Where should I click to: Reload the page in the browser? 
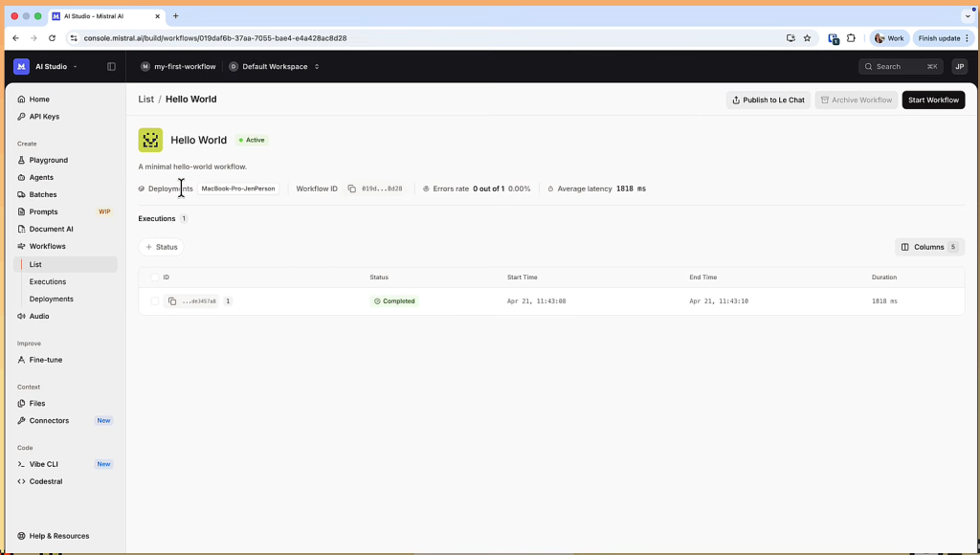(52, 38)
